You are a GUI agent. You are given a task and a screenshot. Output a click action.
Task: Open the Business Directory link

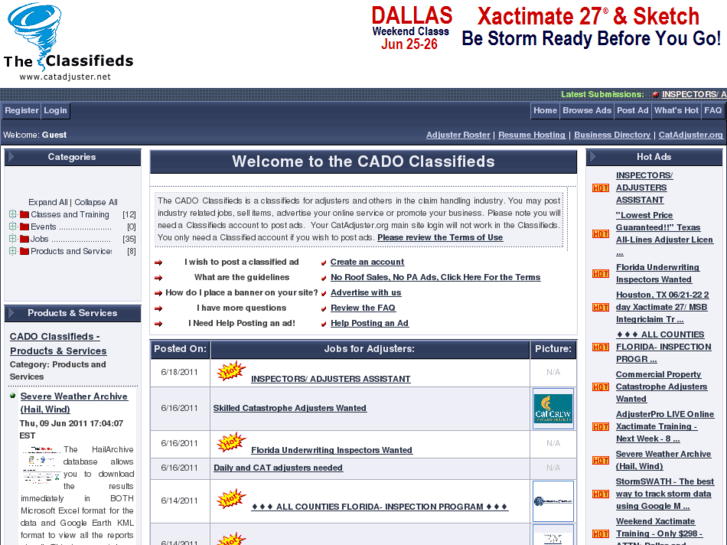point(612,135)
